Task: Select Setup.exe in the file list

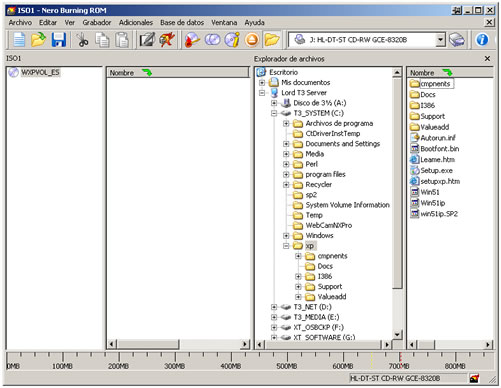Action: 436,170
